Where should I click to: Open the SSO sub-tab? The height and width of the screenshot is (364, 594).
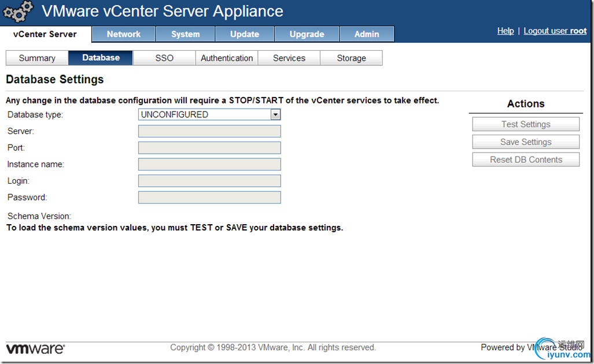pyautogui.click(x=164, y=58)
